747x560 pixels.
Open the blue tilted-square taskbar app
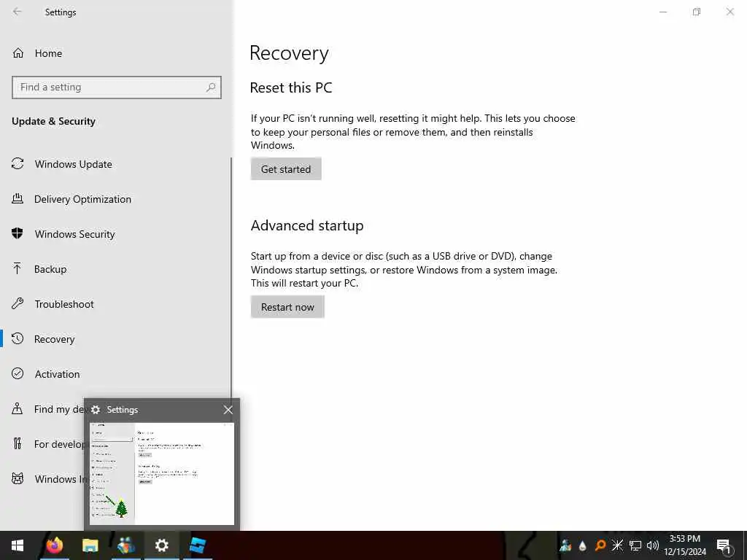197,545
